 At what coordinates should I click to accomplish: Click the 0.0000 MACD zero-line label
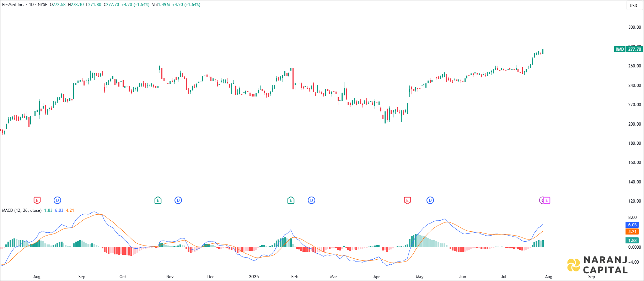[634, 247]
